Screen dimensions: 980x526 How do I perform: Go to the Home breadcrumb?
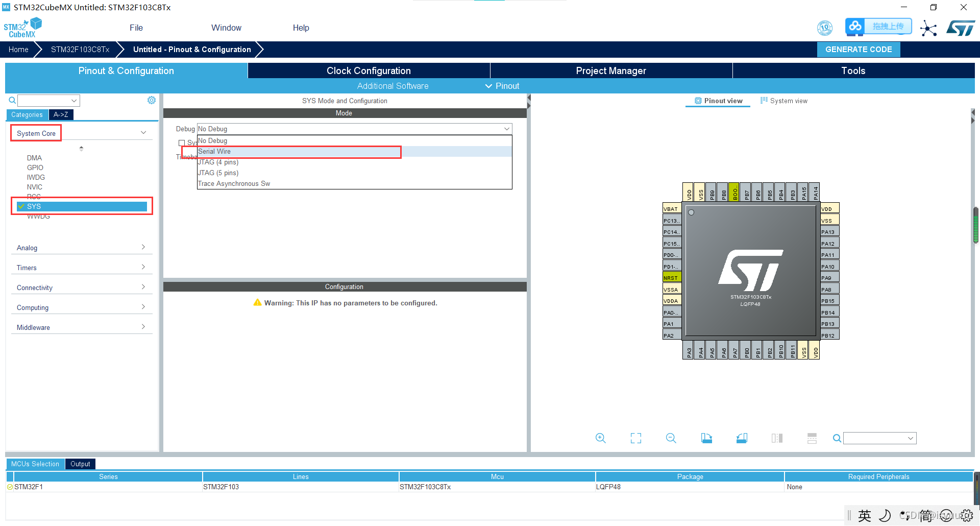coord(18,50)
